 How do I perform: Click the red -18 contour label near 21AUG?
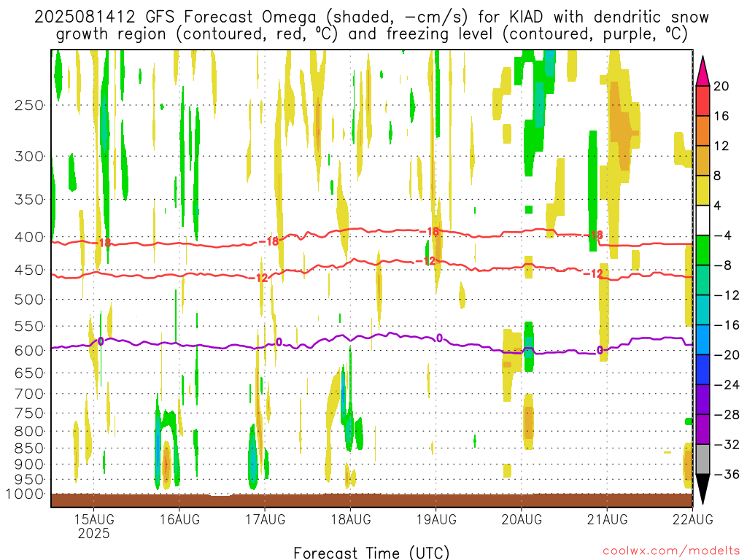point(594,236)
